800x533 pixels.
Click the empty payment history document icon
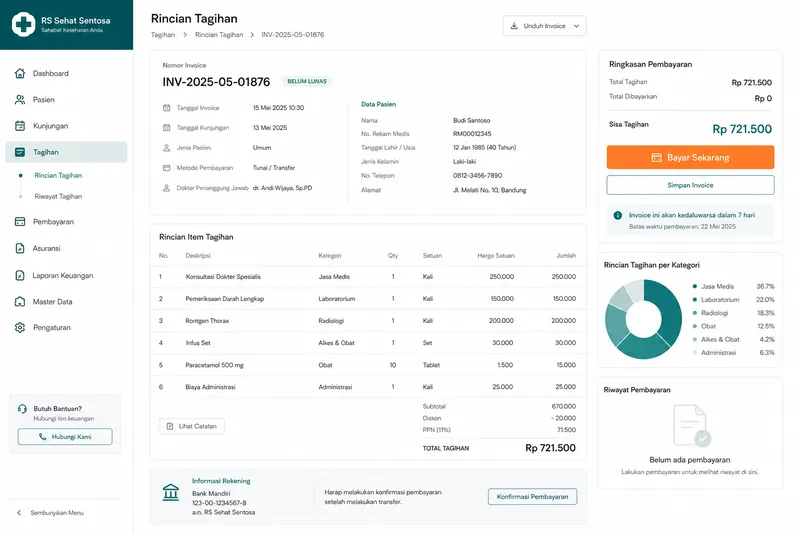691,425
